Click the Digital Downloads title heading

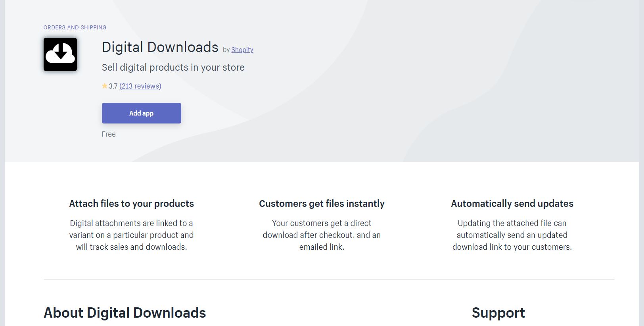coord(160,47)
